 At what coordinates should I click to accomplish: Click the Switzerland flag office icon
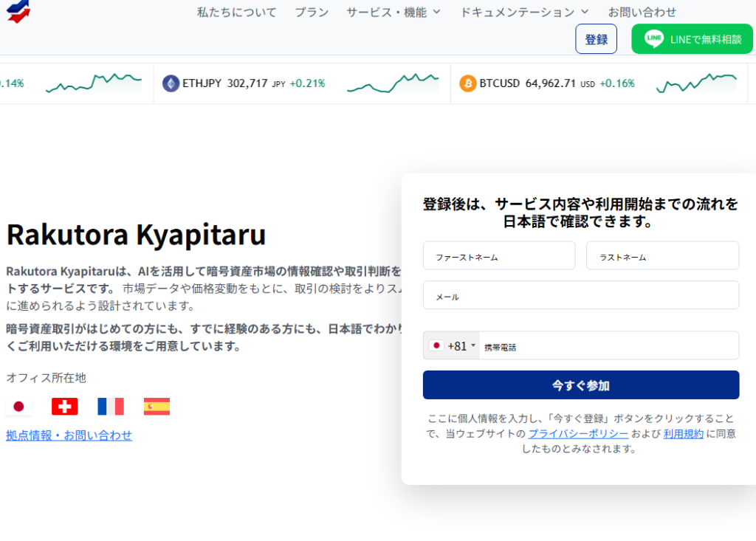65,407
